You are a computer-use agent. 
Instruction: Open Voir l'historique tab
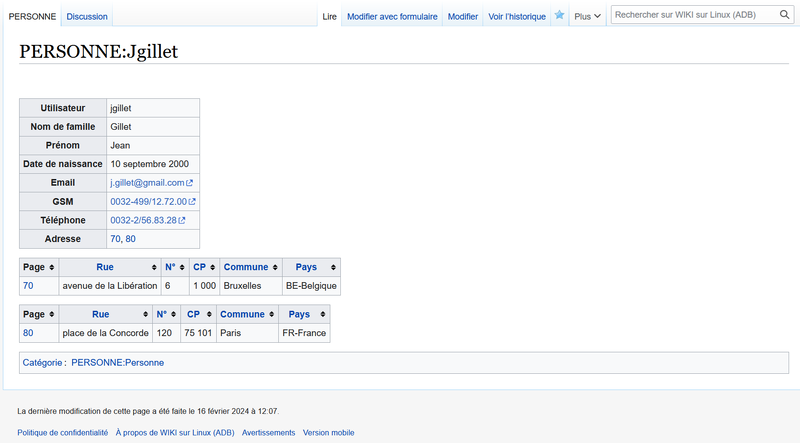coord(517,16)
